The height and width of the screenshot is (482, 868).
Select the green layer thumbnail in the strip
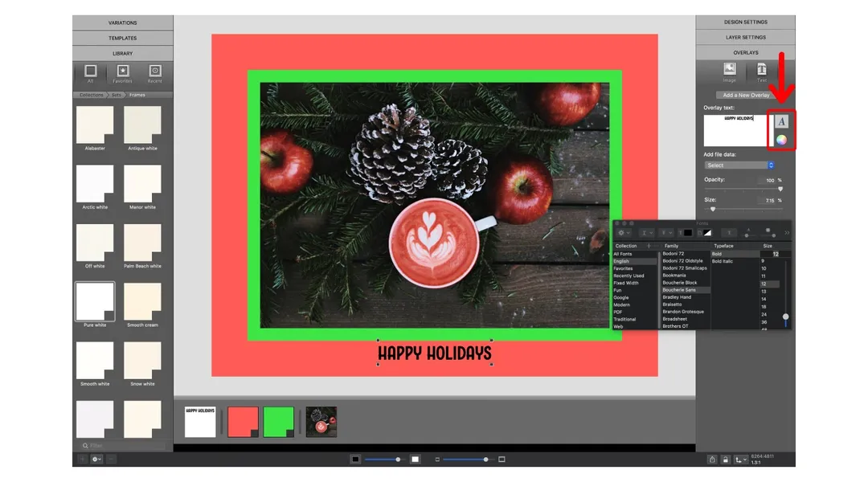click(278, 423)
